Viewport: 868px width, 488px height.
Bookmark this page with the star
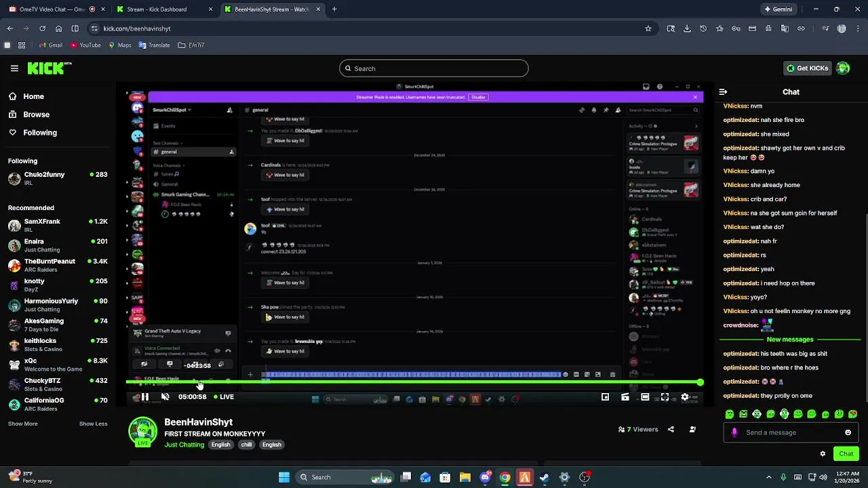tap(648, 28)
